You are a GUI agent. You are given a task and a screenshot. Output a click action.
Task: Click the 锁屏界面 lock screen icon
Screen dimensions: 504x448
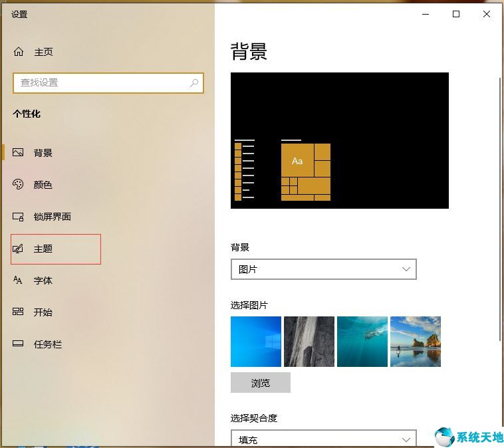pyautogui.click(x=18, y=217)
